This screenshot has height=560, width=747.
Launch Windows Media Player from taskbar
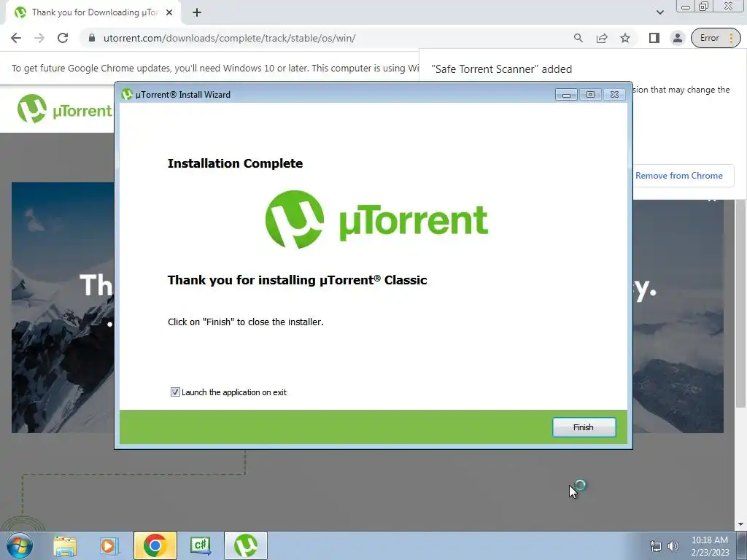(x=108, y=545)
